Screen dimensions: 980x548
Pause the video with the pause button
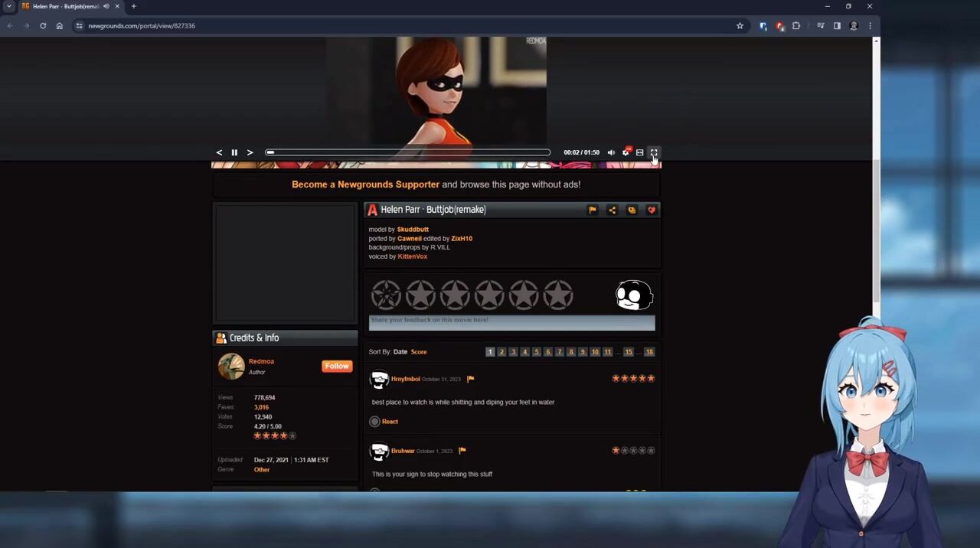point(234,152)
